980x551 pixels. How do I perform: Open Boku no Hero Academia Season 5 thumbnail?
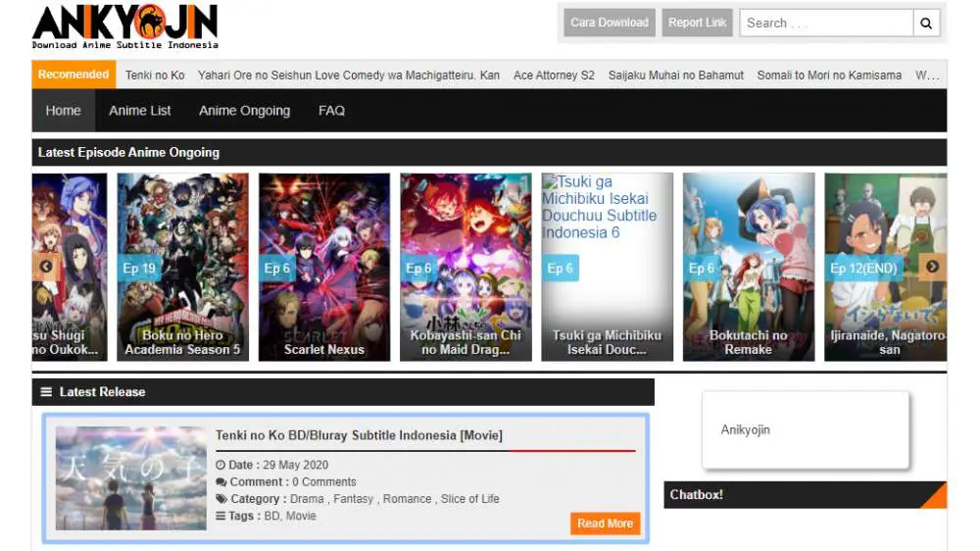(x=183, y=267)
